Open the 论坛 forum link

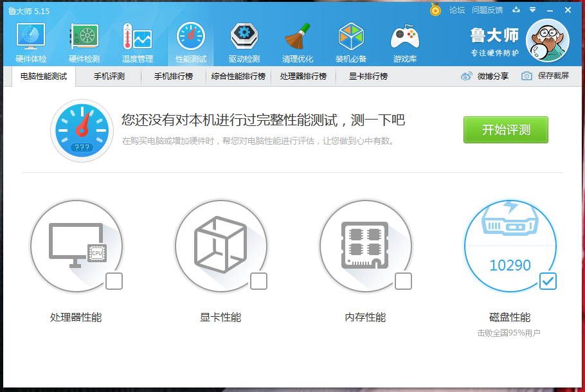[457, 10]
